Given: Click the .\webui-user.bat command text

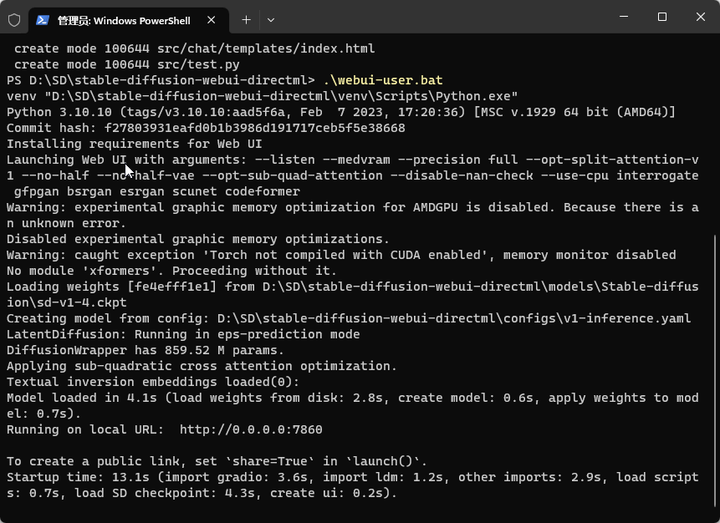Looking at the screenshot, I should (383, 80).
